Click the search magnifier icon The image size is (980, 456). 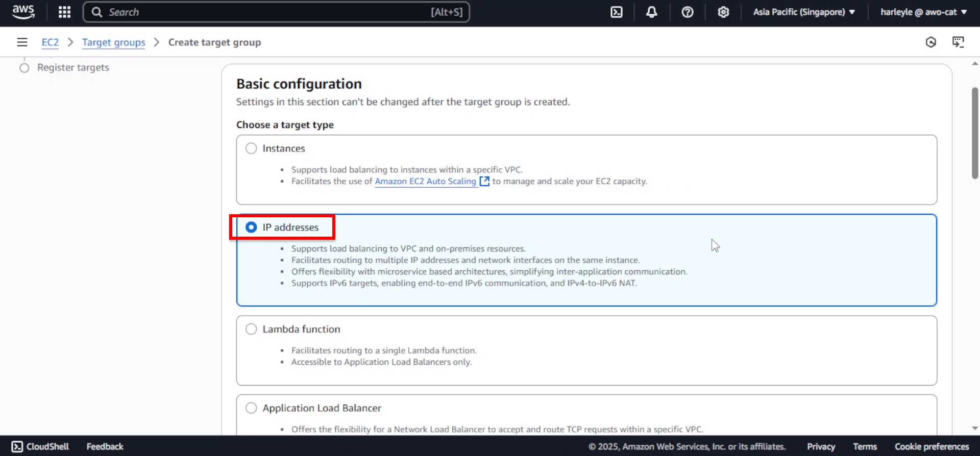coord(96,12)
